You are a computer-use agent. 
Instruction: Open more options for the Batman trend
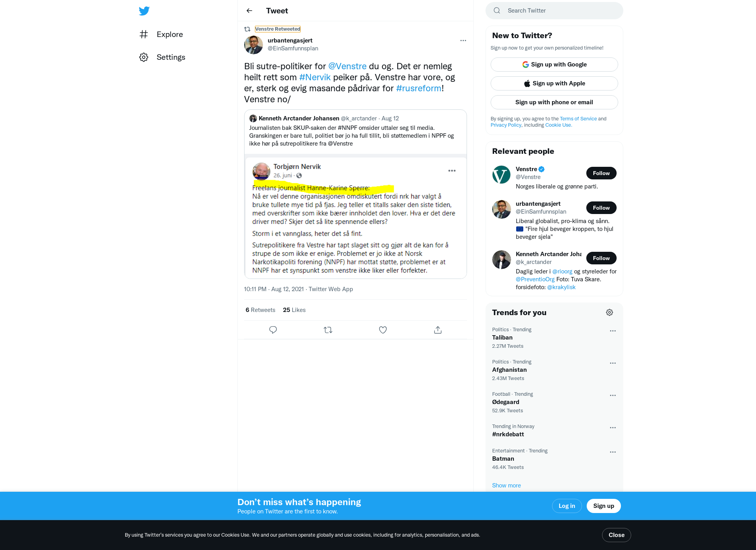point(613,452)
